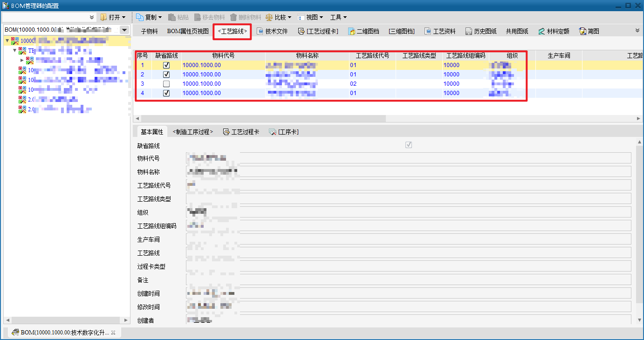Open the BOM属性页视图 tab
644x340 pixels.
[x=188, y=31]
